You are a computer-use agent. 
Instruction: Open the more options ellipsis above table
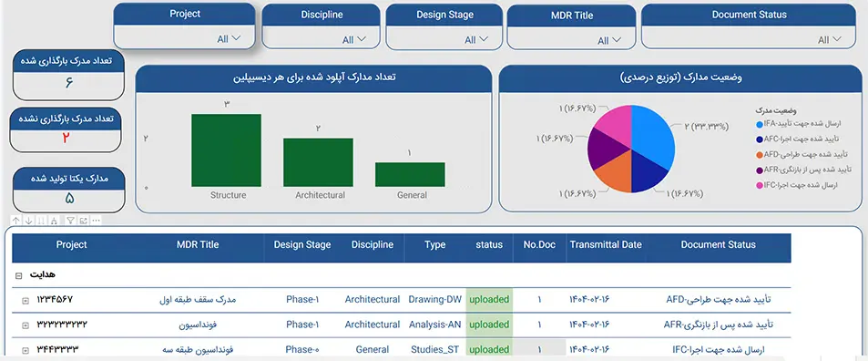click(x=97, y=221)
